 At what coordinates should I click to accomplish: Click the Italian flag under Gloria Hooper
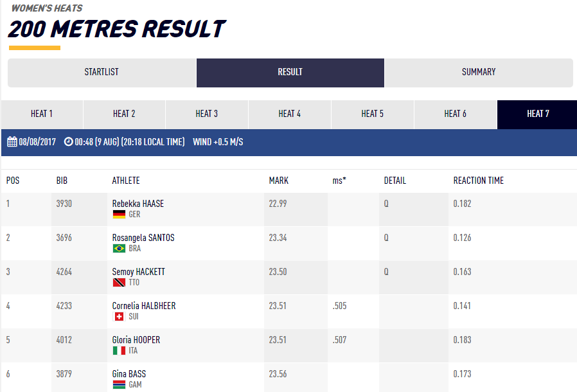(x=119, y=351)
